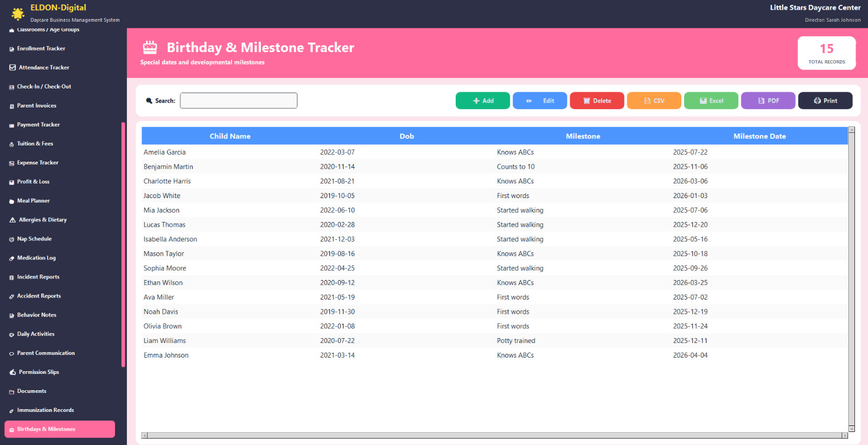
Task: Select Jacob White in the table
Action: (162, 196)
